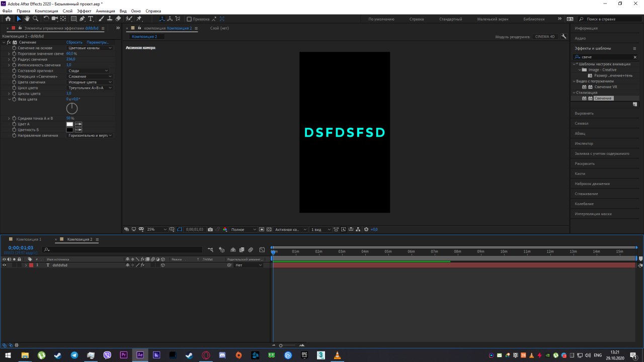Open VLC from the Windows taskbar
This screenshot has height=362, width=644.
(x=337, y=355)
